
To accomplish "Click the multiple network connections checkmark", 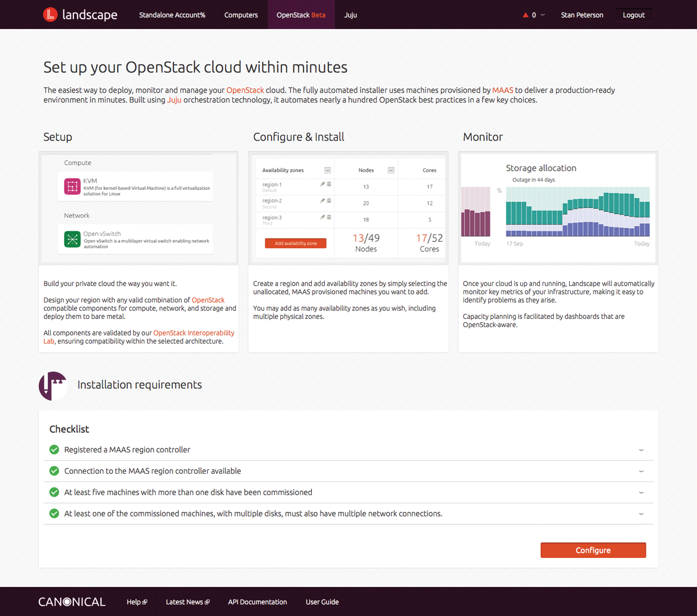I will click(54, 514).
